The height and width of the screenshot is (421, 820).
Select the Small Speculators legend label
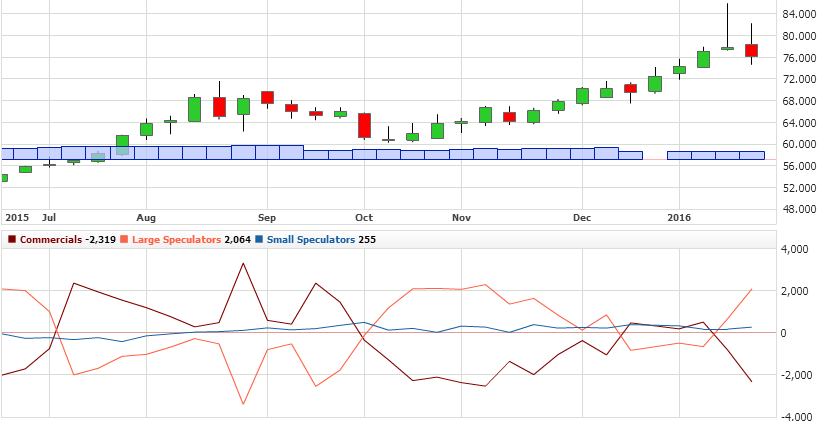(x=311, y=240)
